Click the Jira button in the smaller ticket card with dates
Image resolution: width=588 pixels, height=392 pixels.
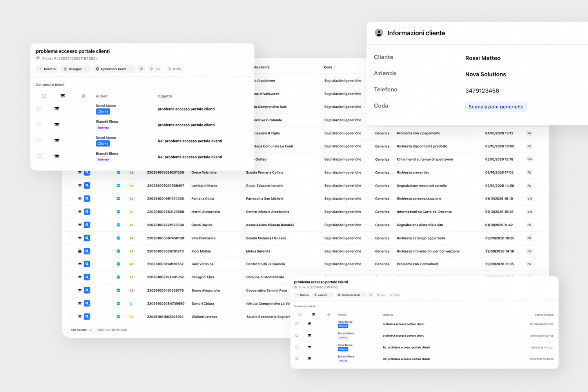tap(381, 295)
